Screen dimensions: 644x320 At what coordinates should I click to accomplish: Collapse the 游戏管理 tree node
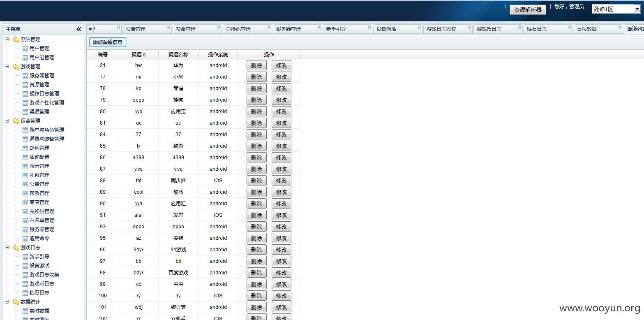7,67
